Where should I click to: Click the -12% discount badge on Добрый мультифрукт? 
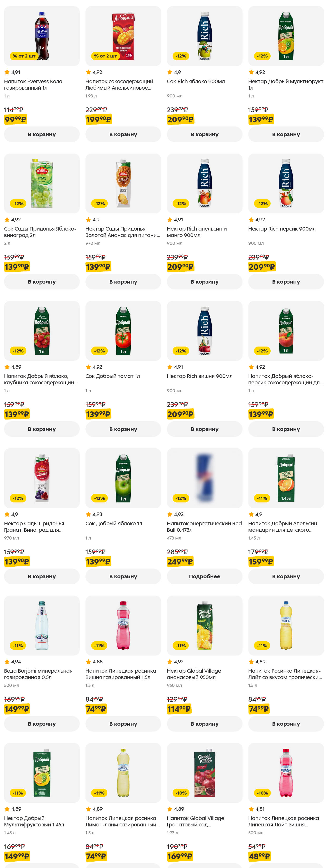click(x=262, y=56)
